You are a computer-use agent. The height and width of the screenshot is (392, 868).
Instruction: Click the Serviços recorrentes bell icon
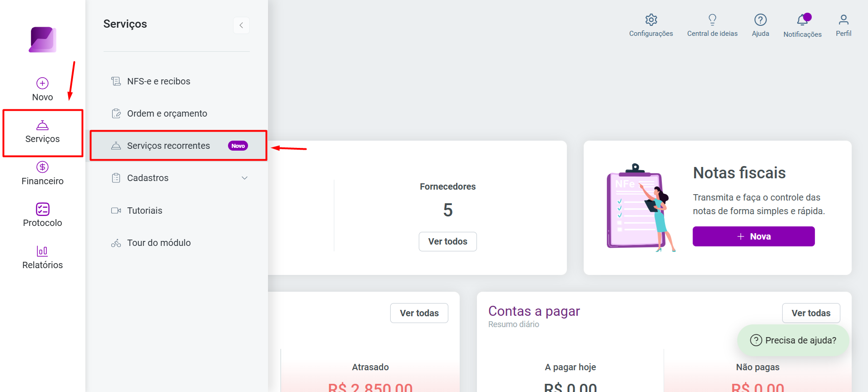pos(116,146)
